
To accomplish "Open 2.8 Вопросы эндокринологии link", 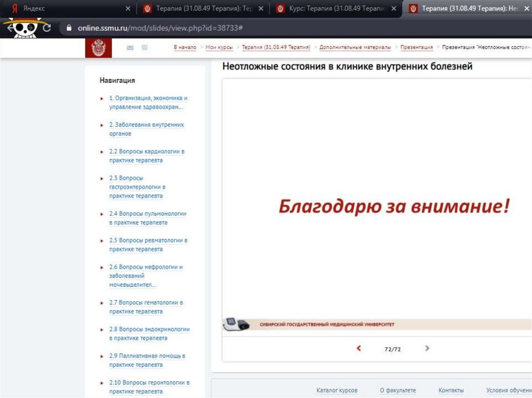I will (x=149, y=334).
